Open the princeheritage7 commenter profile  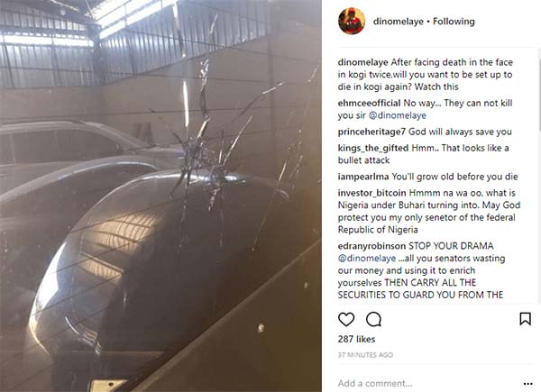click(x=371, y=132)
